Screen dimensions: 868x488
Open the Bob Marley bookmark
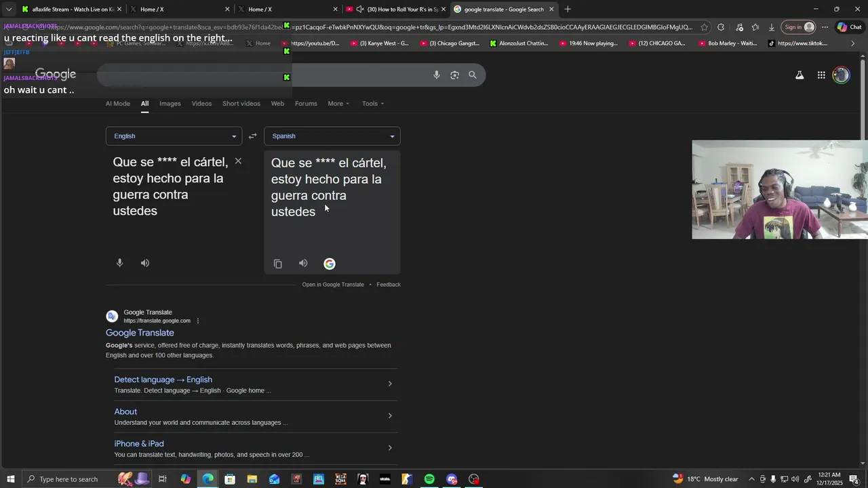coord(728,43)
